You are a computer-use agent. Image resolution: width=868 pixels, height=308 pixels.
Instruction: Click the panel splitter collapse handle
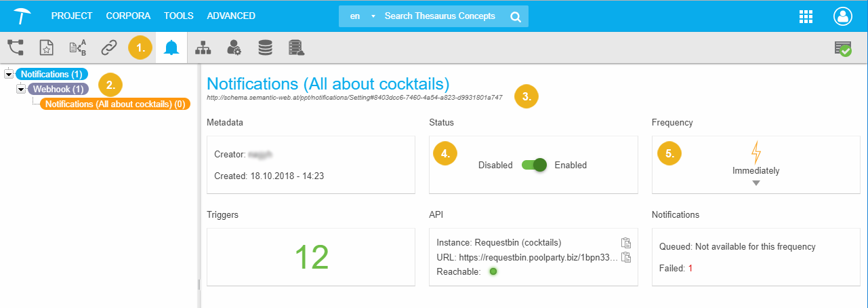click(198, 284)
